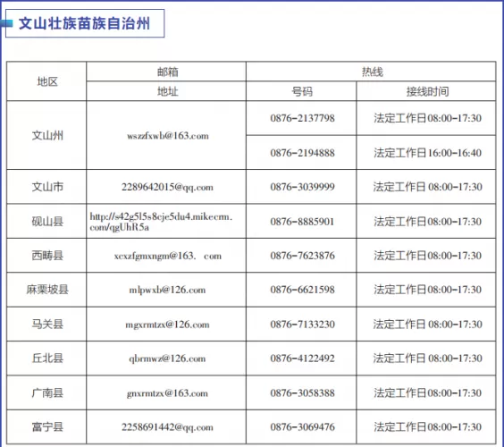This screenshot has height=447, width=504.
Task: Click the 接线时间 sub-header
Action: 427,92
